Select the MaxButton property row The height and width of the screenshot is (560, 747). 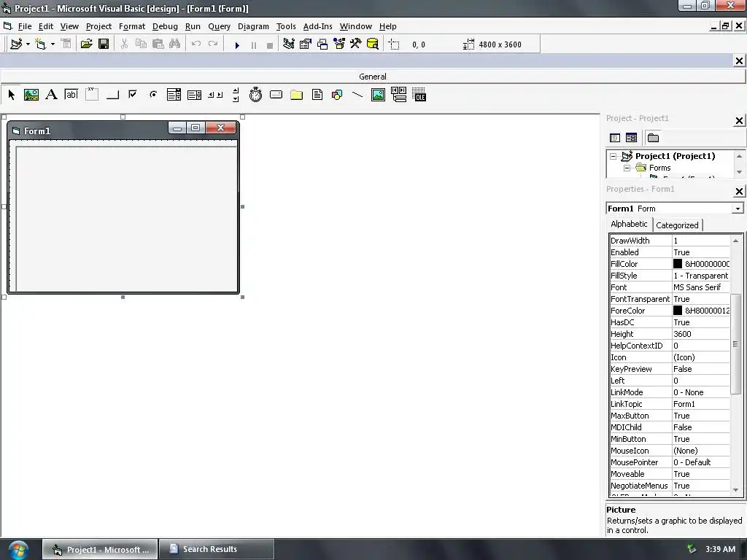click(x=670, y=416)
